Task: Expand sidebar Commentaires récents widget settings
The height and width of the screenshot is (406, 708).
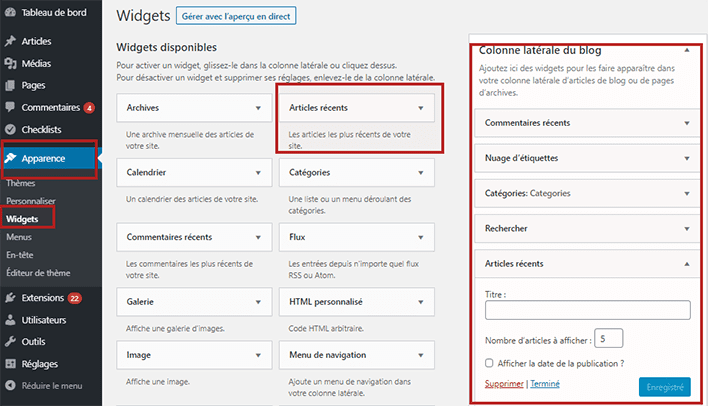Action: coord(687,123)
